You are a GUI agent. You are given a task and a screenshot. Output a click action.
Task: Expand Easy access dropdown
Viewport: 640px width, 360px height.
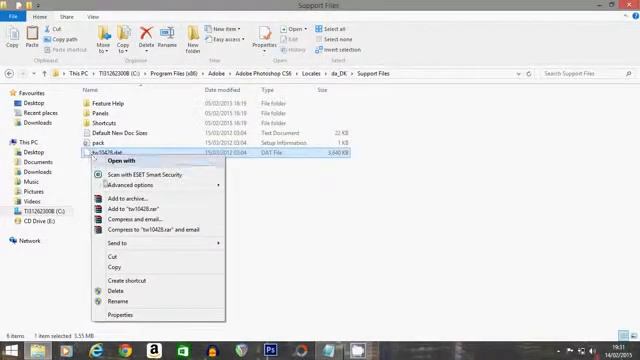point(225,40)
